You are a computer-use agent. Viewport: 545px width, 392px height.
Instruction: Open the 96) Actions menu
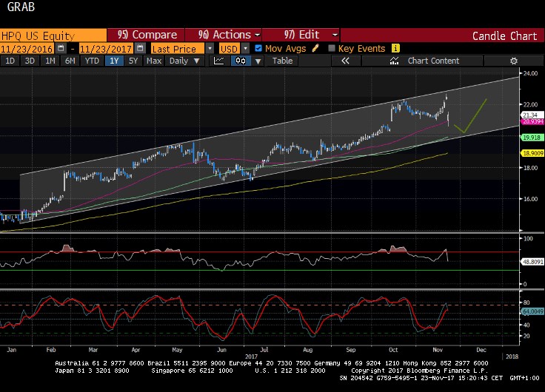pos(224,35)
